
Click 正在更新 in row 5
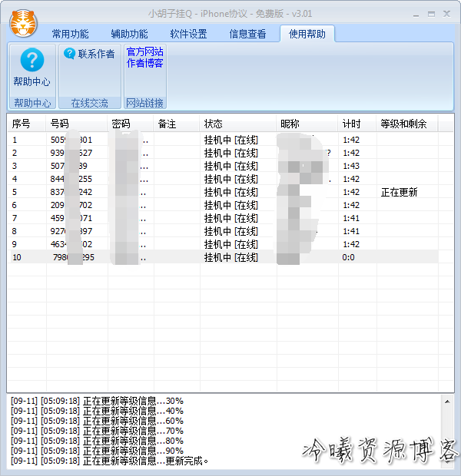400,192
